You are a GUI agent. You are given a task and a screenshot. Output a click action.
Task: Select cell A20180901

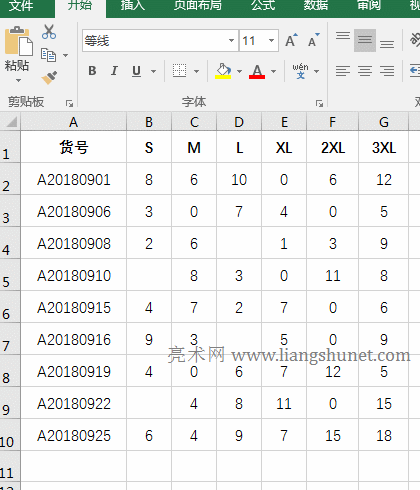pos(74,179)
